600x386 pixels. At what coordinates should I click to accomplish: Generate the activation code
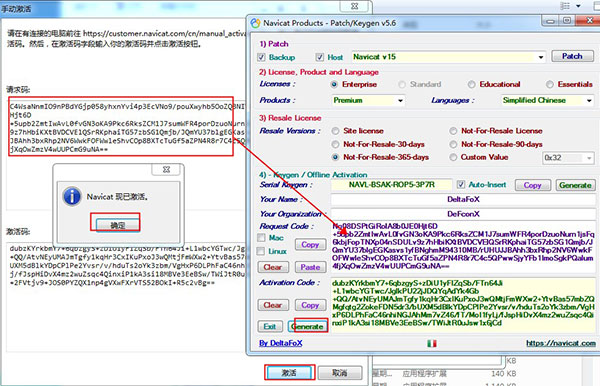click(x=308, y=326)
